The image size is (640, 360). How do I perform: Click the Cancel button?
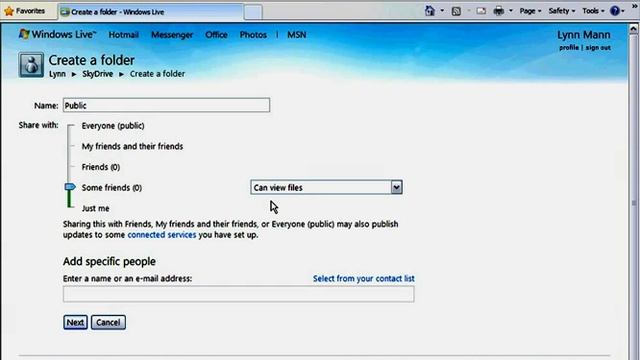pos(108,322)
